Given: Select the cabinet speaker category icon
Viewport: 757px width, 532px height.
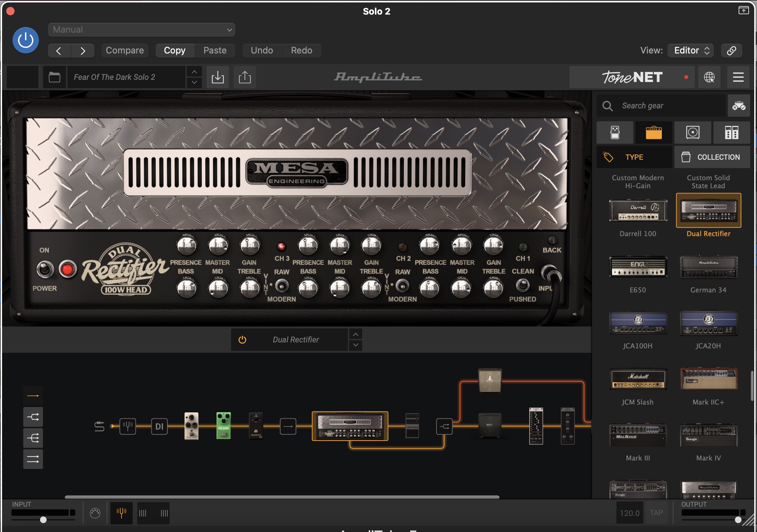Looking at the screenshot, I should pyautogui.click(x=693, y=133).
